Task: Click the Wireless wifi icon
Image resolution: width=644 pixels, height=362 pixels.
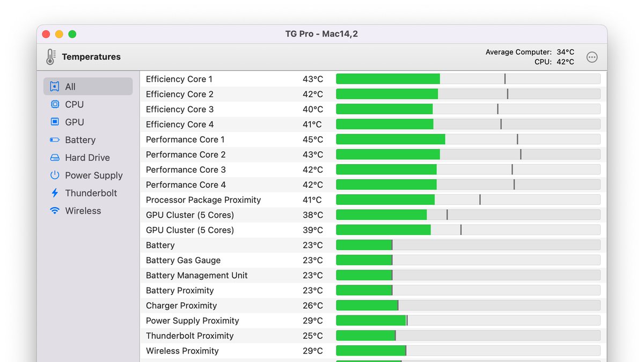Action: (54, 210)
